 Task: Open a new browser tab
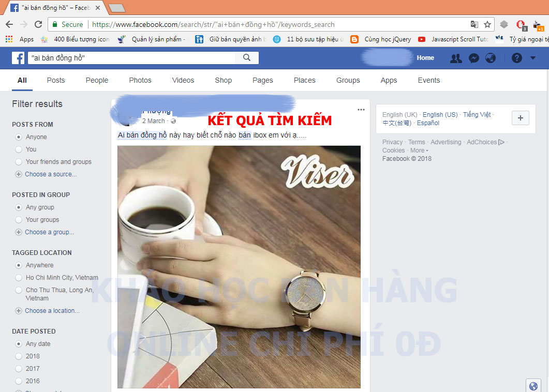116,8
